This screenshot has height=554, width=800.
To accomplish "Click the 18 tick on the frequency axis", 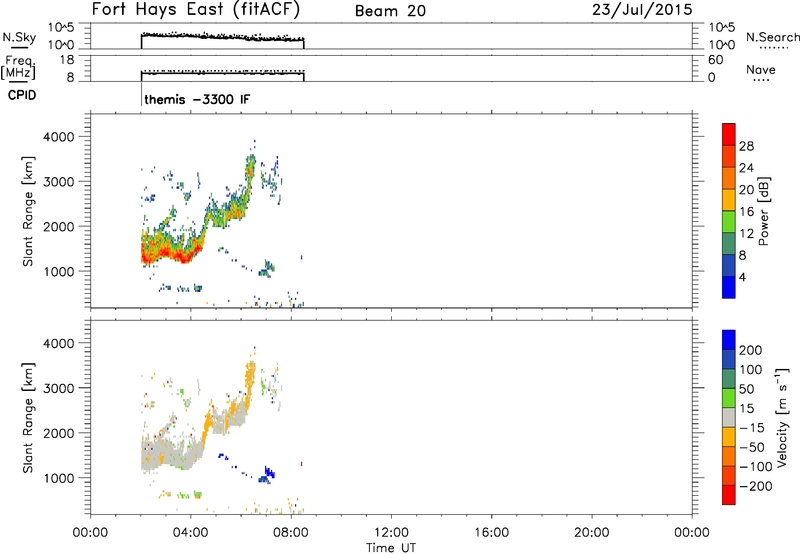I will [67, 60].
